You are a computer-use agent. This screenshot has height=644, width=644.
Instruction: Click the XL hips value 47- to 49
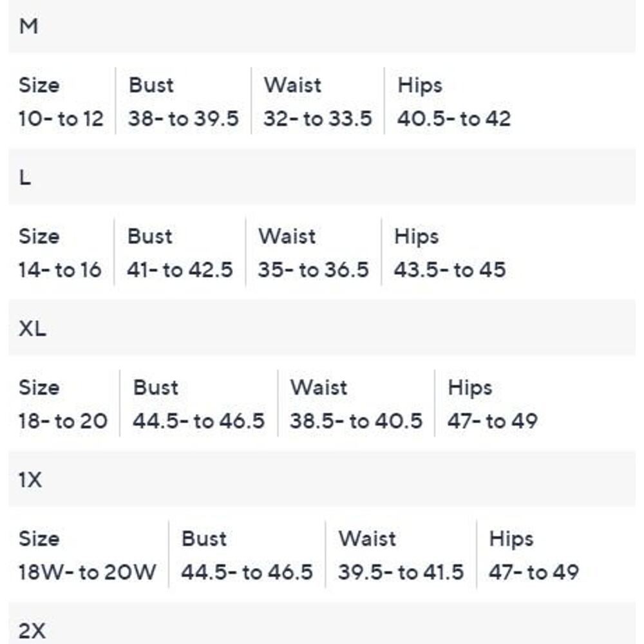click(x=493, y=421)
